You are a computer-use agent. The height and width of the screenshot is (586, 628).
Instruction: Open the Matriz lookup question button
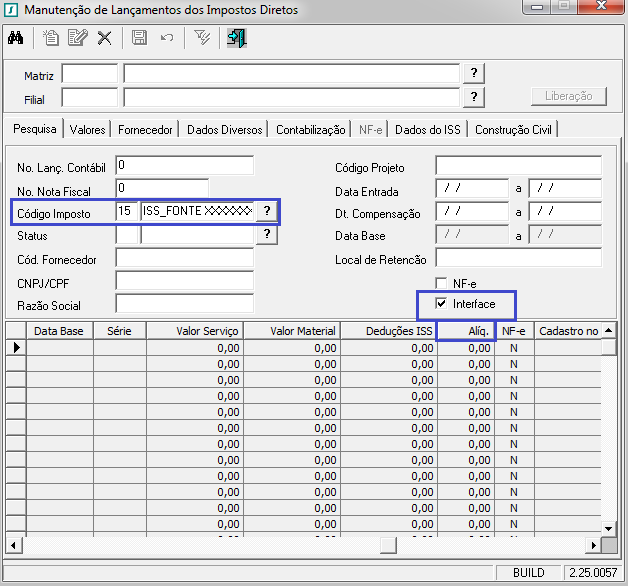[474, 74]
